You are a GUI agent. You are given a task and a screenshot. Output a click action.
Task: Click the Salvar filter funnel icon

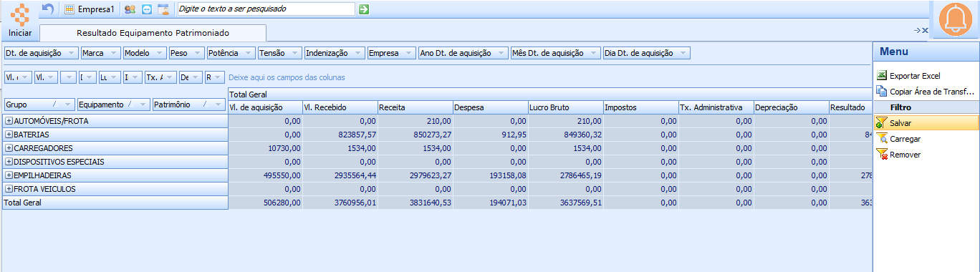point(882,123)
